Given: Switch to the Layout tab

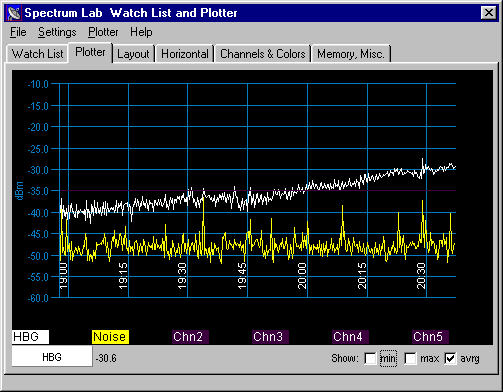Looking at the screenshot, I should [x=133, y=54].
